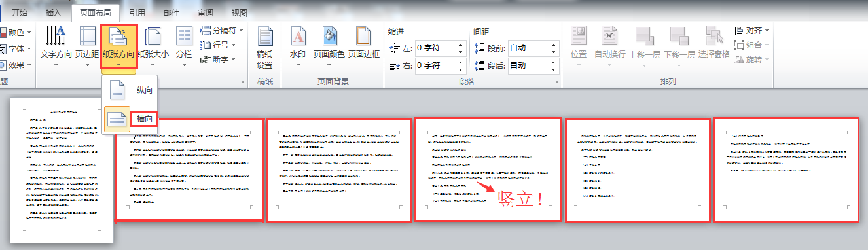
Task: Open the 对齐 align dropdown
Action: [751, 31]
